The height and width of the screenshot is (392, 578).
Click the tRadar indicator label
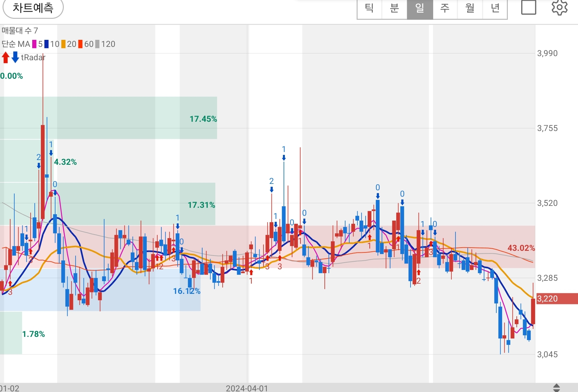tap(33, 57)
